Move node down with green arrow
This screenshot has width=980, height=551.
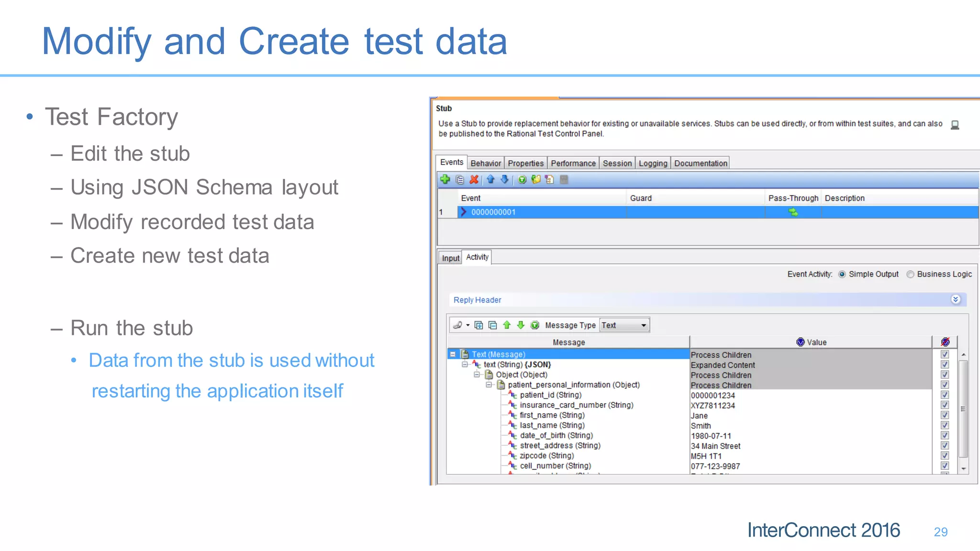pyautogui.click(x=521, y=325)
